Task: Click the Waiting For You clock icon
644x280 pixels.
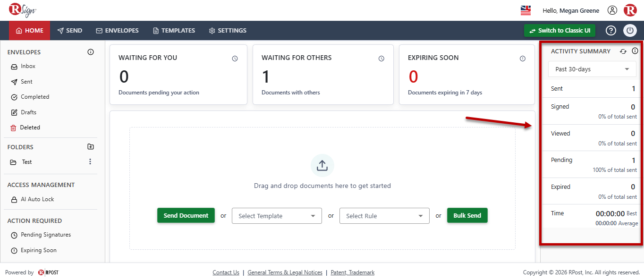Action: point(235,59)
